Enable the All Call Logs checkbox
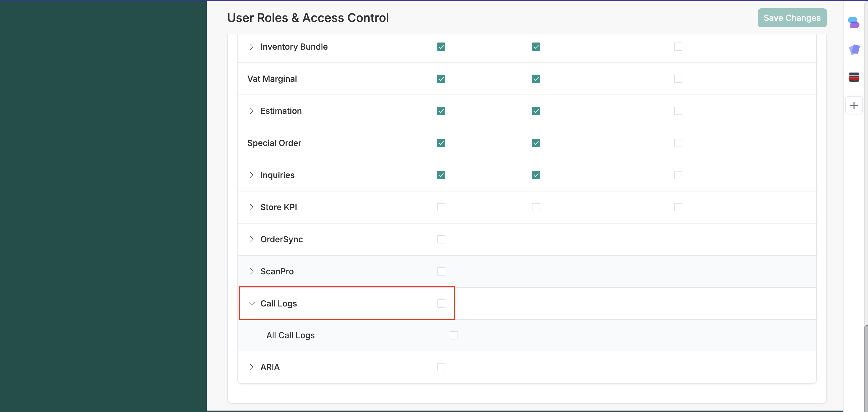Screen dimensions: 868x412 click(x=454, y=335)
